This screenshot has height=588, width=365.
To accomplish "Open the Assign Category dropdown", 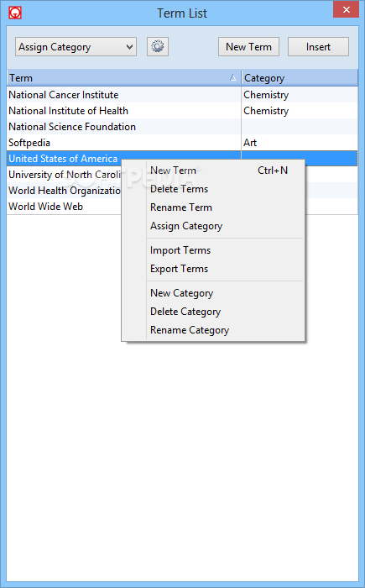I will point(76,47).
